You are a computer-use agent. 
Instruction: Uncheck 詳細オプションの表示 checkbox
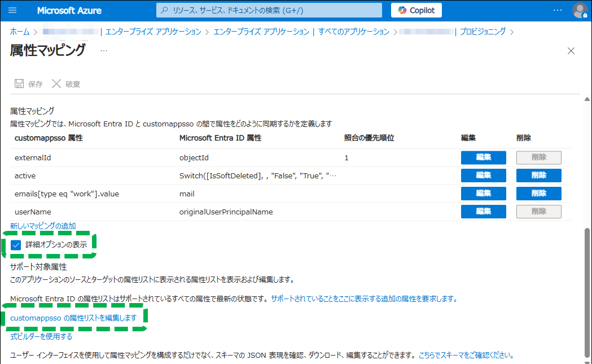click(x=16, y=245)
